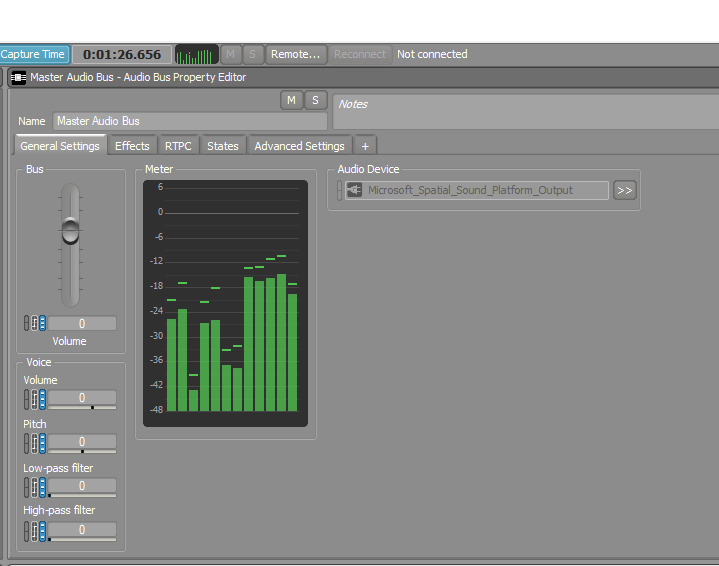Click the link indicator beside Low-pass filter

(x=27, y=487)
